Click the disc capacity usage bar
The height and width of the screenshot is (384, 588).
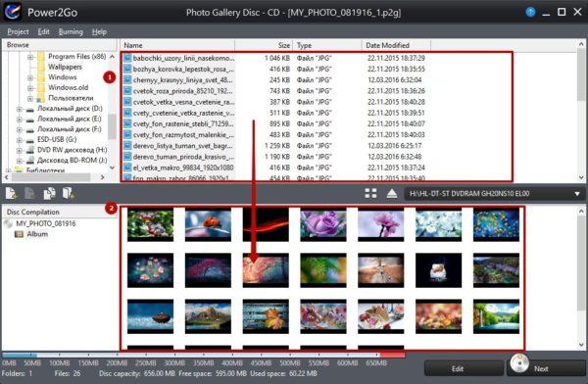coord(204,355)
